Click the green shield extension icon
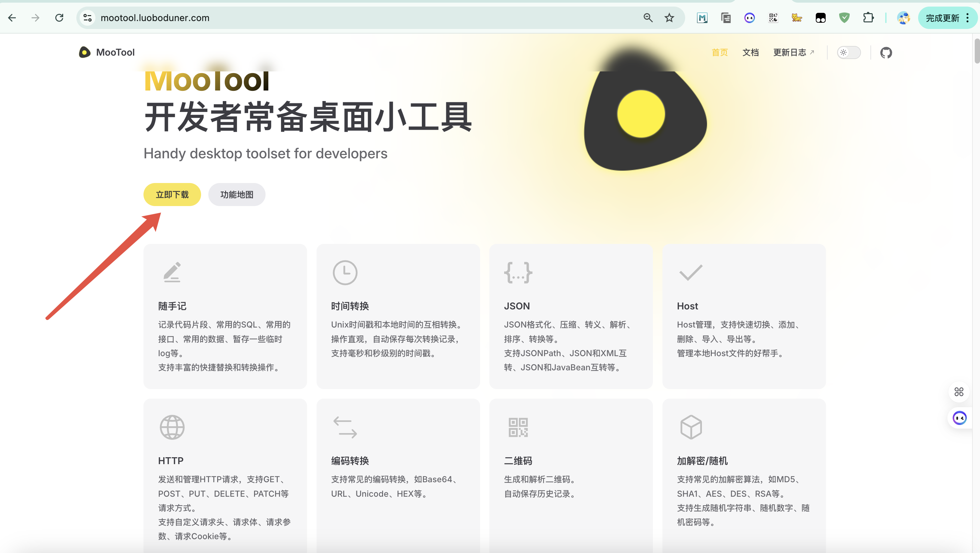Image resolution: width=980 pixels, height=553 pixels. (844, 18)
